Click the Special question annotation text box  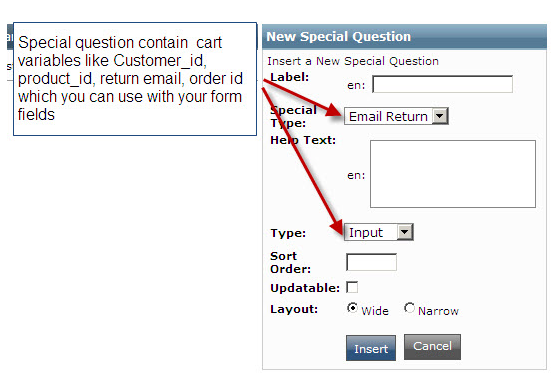pos(135,79)
